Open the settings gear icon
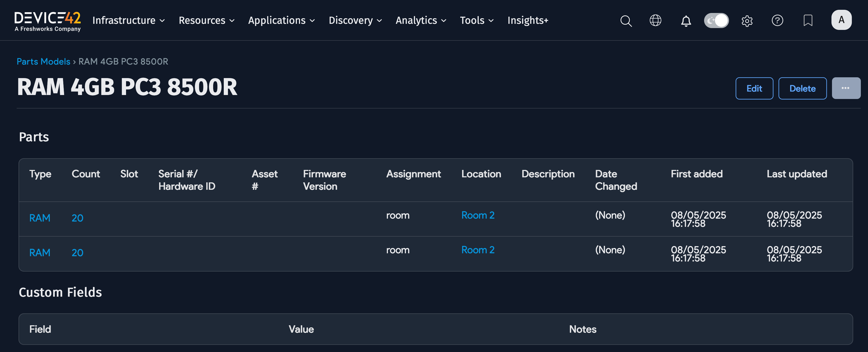Viewport: 868px width, 352px height. (x=747, y=21)
